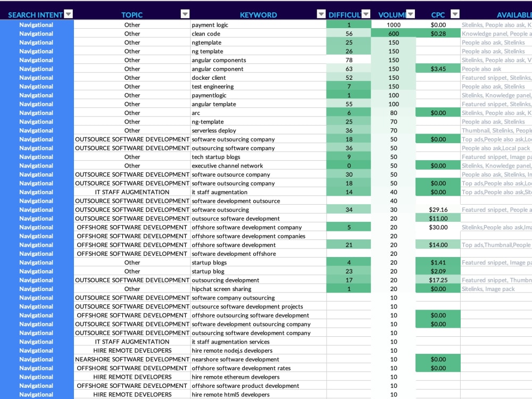Select the 'startup blog' keyword cell
Screen dimensions: 532x399
(x=258, y=271)
